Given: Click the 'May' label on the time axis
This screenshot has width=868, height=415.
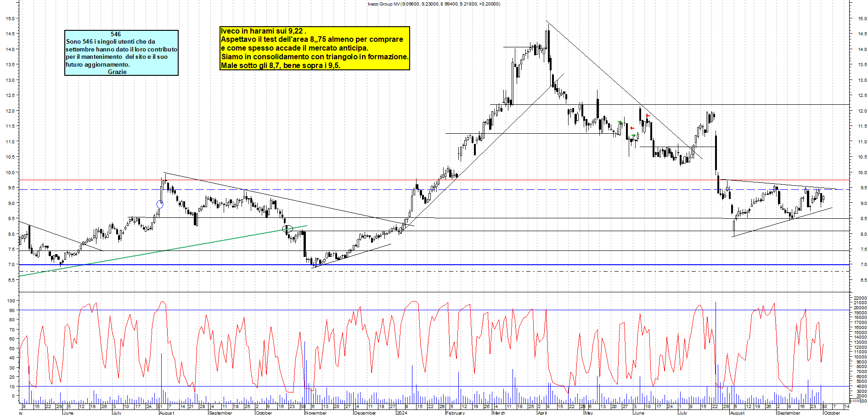Looking at the screenshot, I should pos(589,413).
